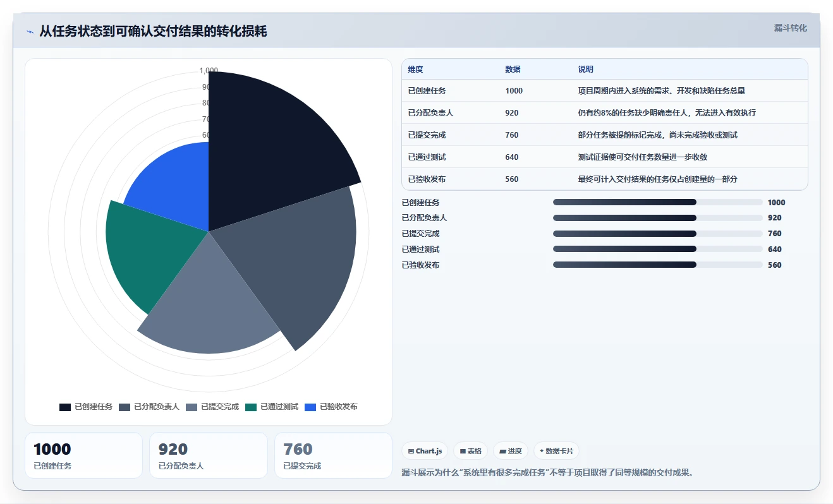The height and width of the screenshot is (504, 833).
Task: Click the 数据 column header
Action: click(x=513, y=69)
